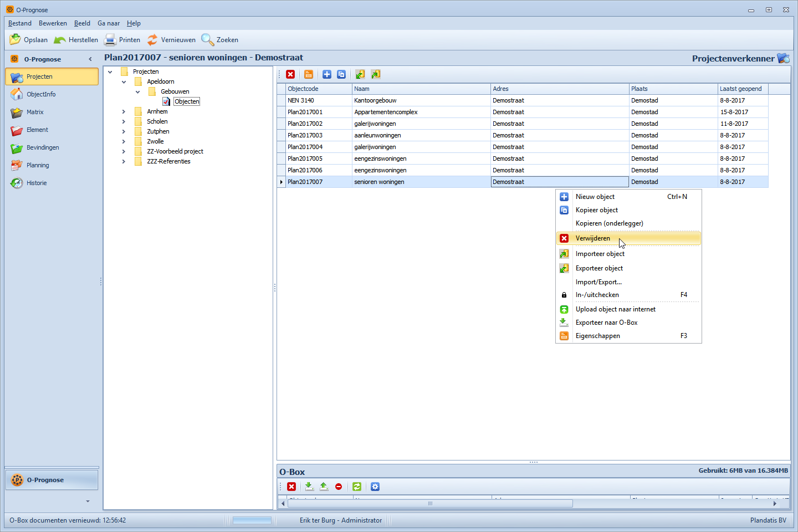This screenshot has height=532, width=798.
Task: Choose Importeer object in the context menu
Action: (628, 254)
